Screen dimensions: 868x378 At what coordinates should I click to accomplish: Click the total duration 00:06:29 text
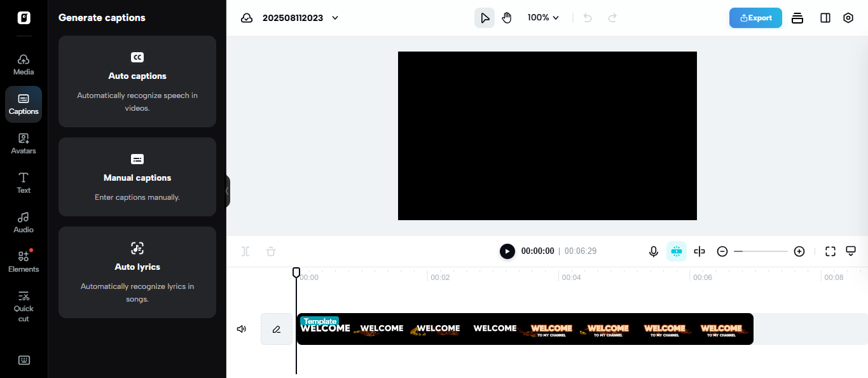point(581,251)
